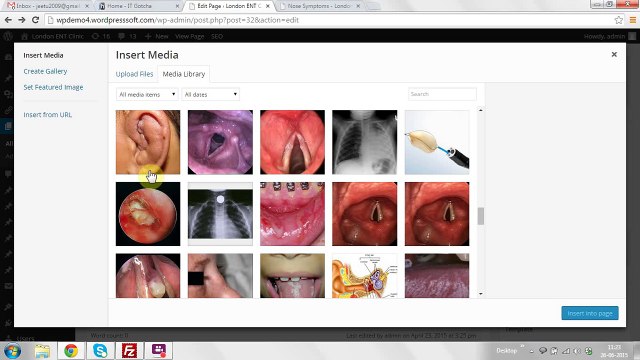Bookmark this page with the star icon
The image size is (640, 360).
(619, 20)
